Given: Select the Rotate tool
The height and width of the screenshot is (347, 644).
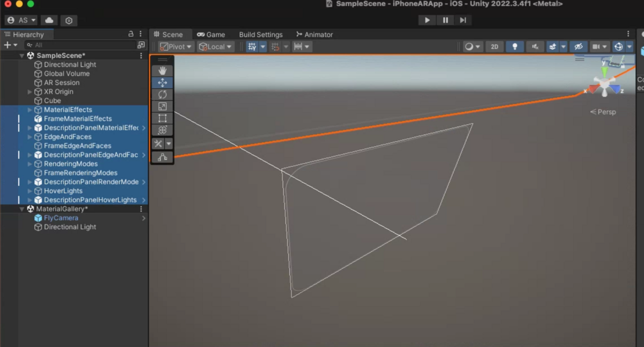Looking at the screenshot, I should [x=162, y=95].
